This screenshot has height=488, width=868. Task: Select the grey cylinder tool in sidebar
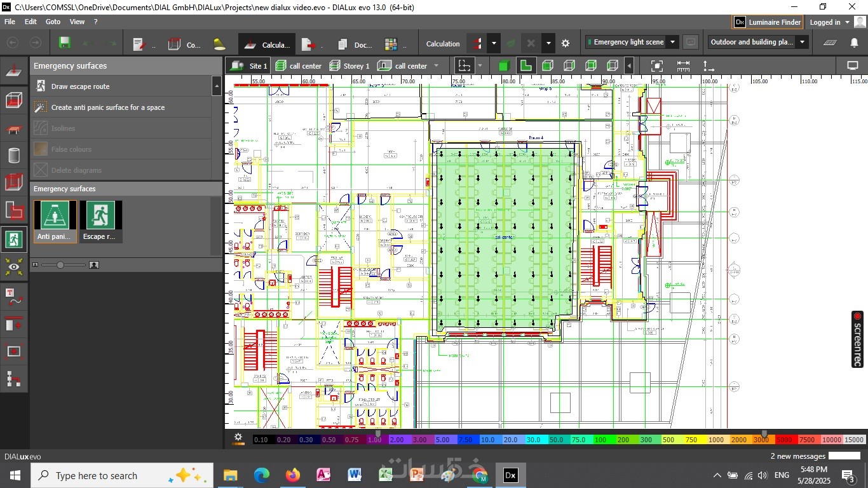[14, 155]
